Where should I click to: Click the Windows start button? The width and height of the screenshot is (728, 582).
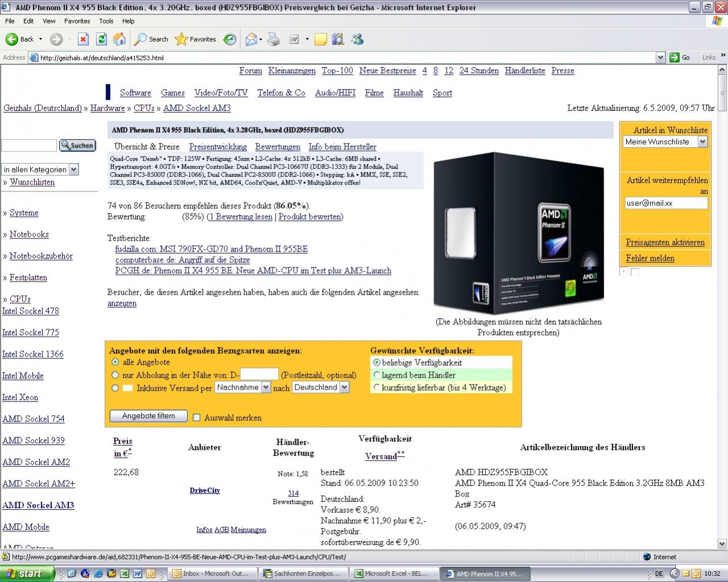click(28, 573)
